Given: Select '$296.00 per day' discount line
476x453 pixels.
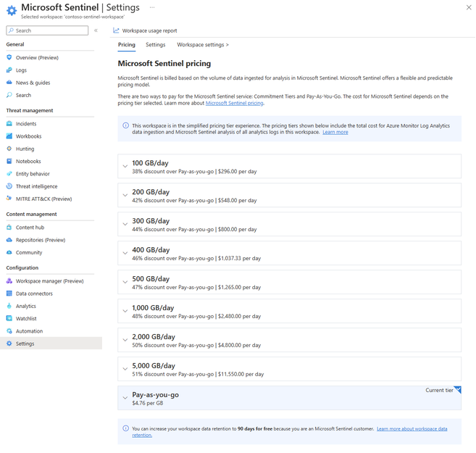Looking at the screenshot, I should [x=194, y=172].
